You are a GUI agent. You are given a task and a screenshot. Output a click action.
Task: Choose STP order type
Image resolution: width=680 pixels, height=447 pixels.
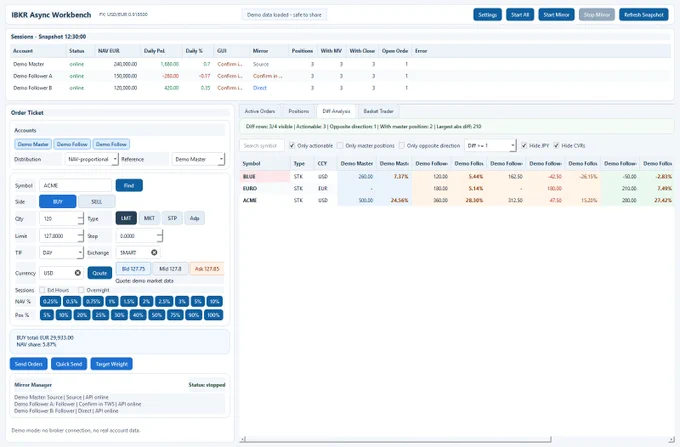click(172, 218)
